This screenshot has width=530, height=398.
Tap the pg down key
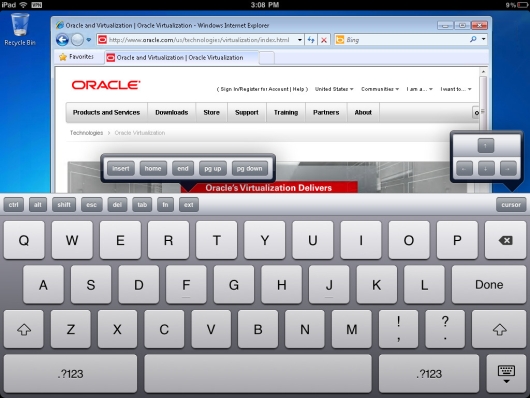(x=249, y=168)
